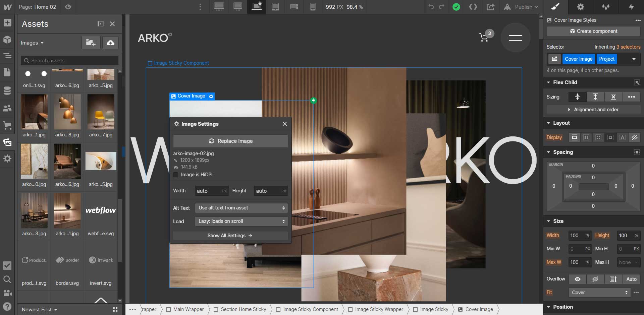This screenshot has width=644, height=315.
Task: Click the Create component button
Action: pyautogui.click(x=592, y=31)
